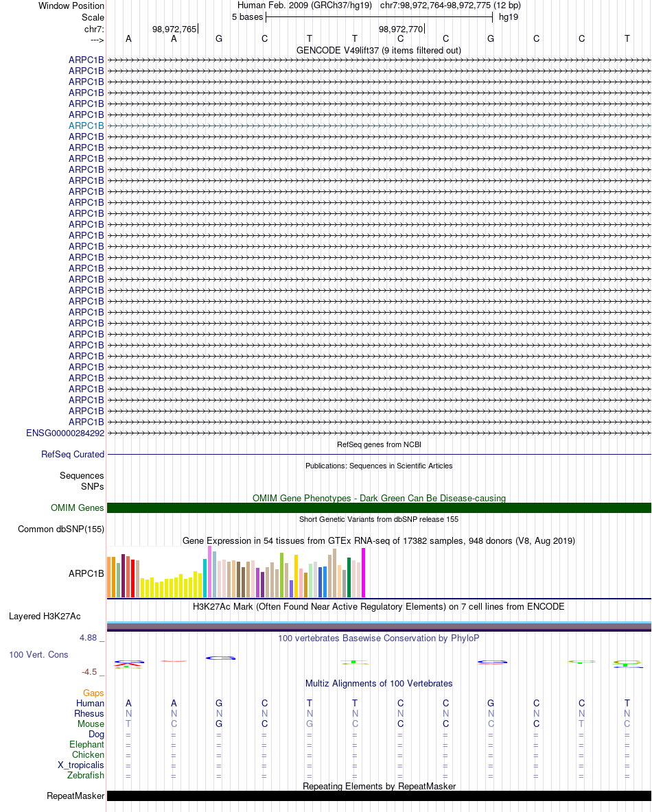This screenshot has width=652, height=812.
Task: Open 100 vertebrates Basewise Conservation by PhyloP title
Action: pyautogui.click(x=379, y=638)
